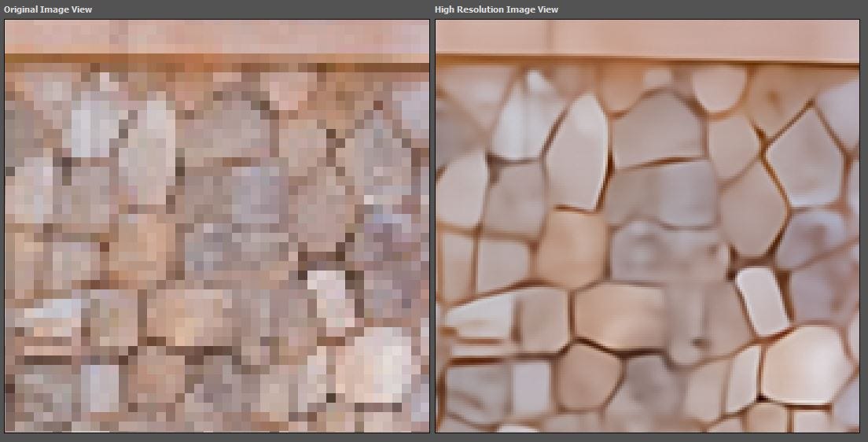Click the pixelated Original Image View preview
Image resolution: width=868 pixels, height=442 pixels.
click(217, 226)
